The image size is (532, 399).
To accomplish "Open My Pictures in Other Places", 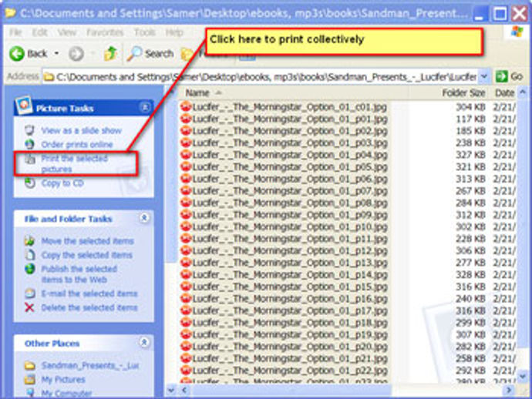I will tap(63, 379).
